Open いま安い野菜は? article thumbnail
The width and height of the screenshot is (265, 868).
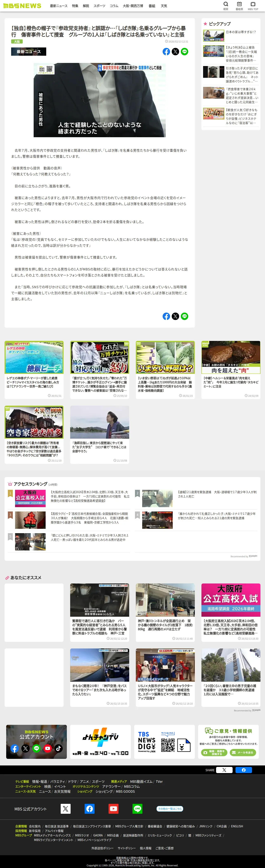[165, 357]
